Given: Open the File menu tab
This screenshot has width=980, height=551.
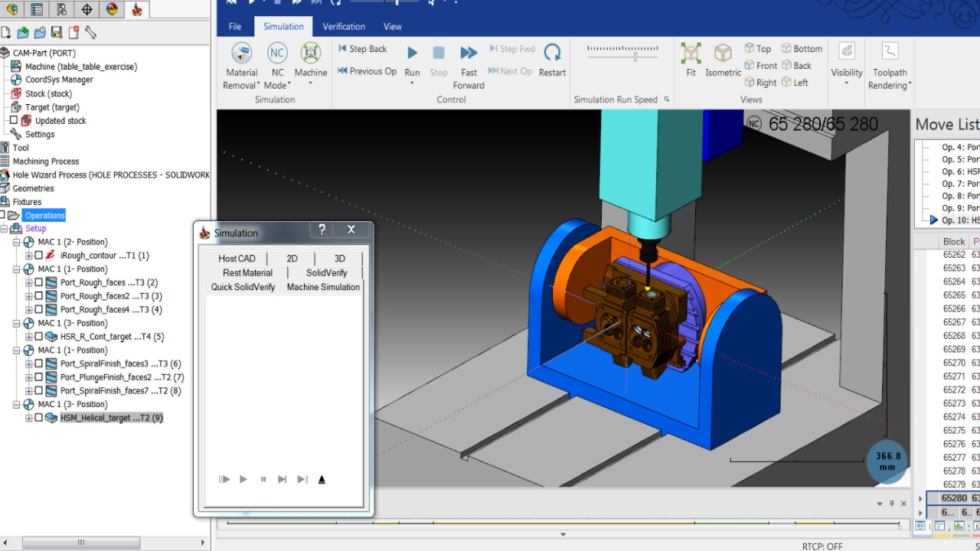Looking at the screenshot, I should point(235,27).
